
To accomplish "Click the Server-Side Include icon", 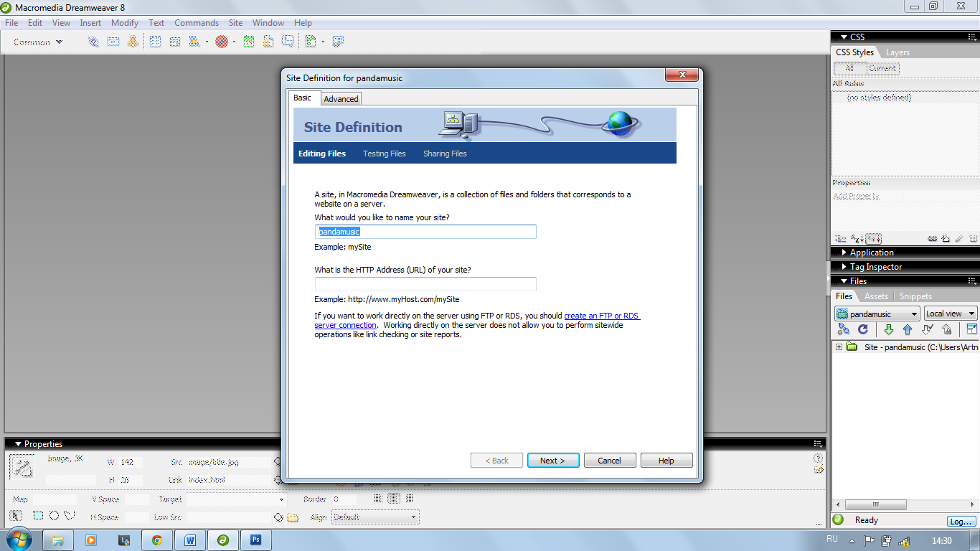I will (x=268, y=42).
